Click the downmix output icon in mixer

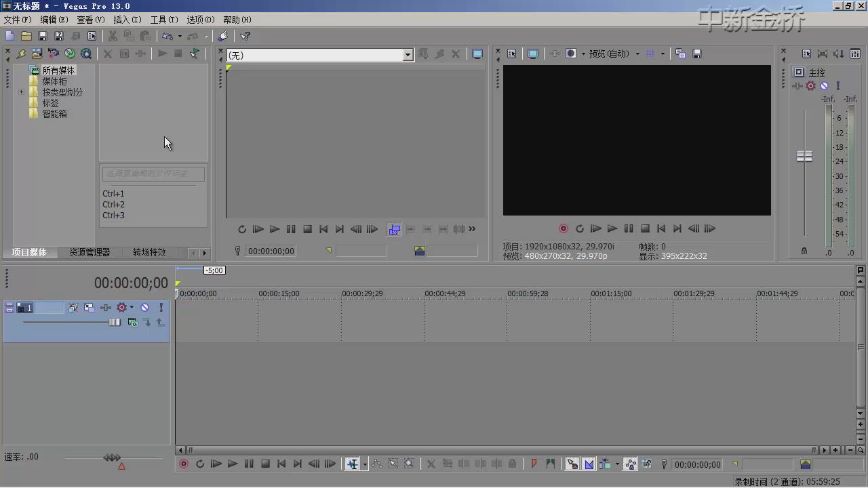(823, 54)
